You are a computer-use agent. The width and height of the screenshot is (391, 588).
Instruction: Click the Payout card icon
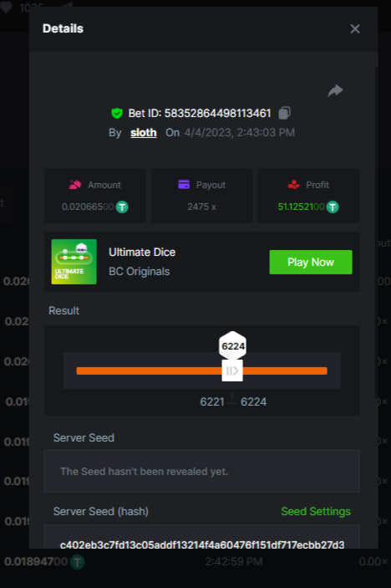click(x=184, y=185)
